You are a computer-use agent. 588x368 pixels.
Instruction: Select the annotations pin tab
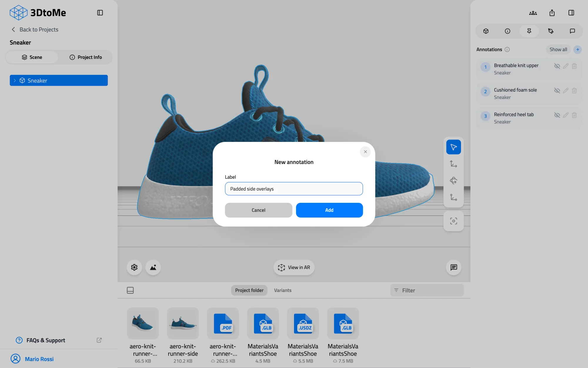point(529,31)
